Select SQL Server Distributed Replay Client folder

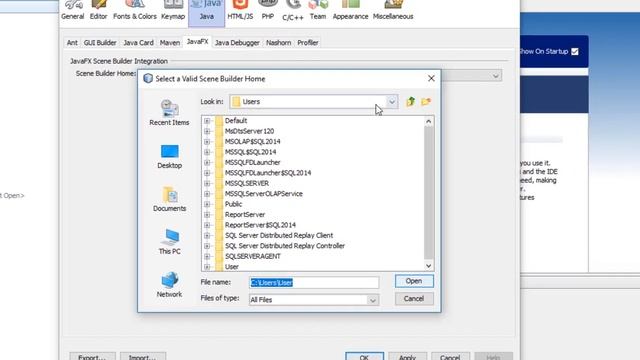coord(279,236)
